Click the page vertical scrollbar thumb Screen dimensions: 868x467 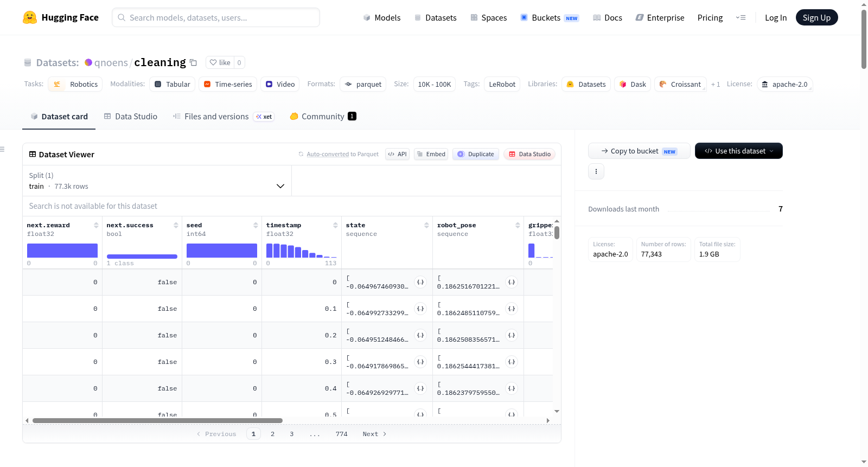(x=864, y=39)
